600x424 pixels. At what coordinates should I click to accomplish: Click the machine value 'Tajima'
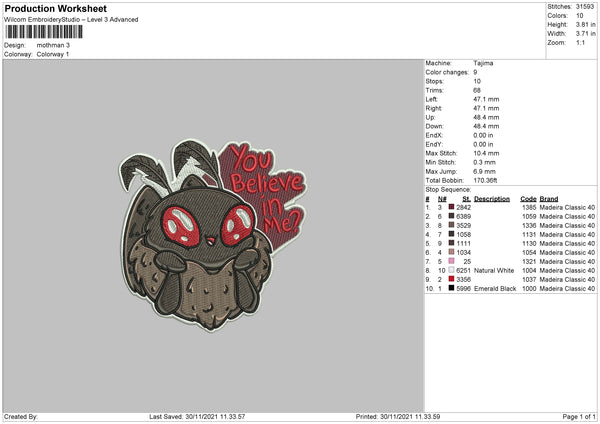(483, 63)
